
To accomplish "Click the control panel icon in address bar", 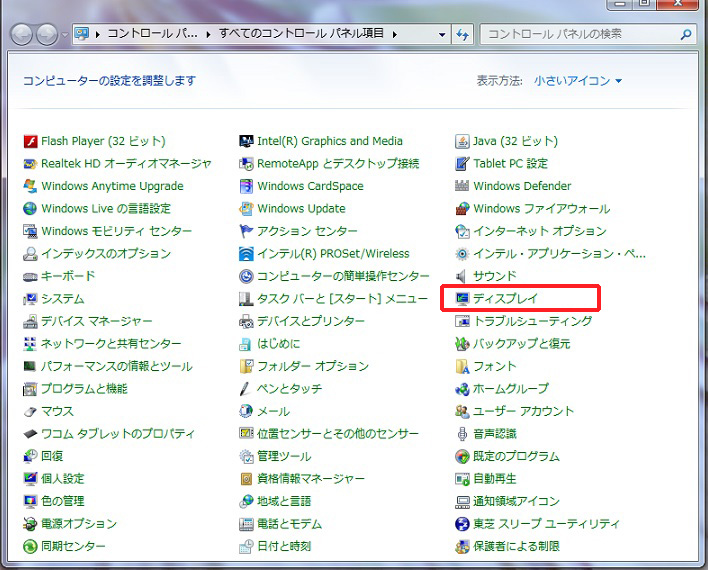I will click(82, 34).
